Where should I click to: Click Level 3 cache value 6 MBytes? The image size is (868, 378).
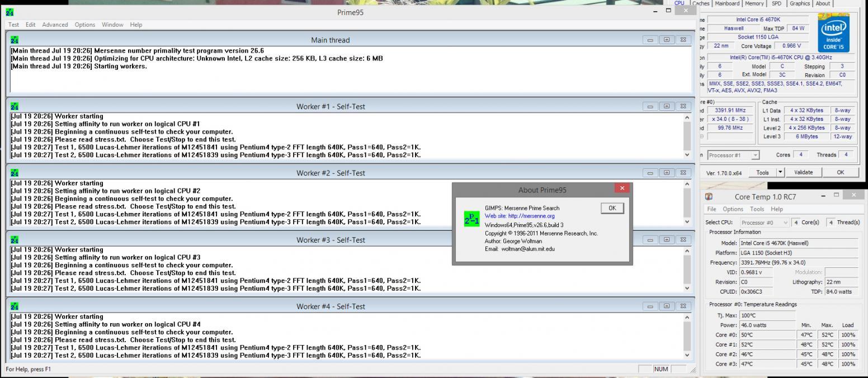[806, 136]
